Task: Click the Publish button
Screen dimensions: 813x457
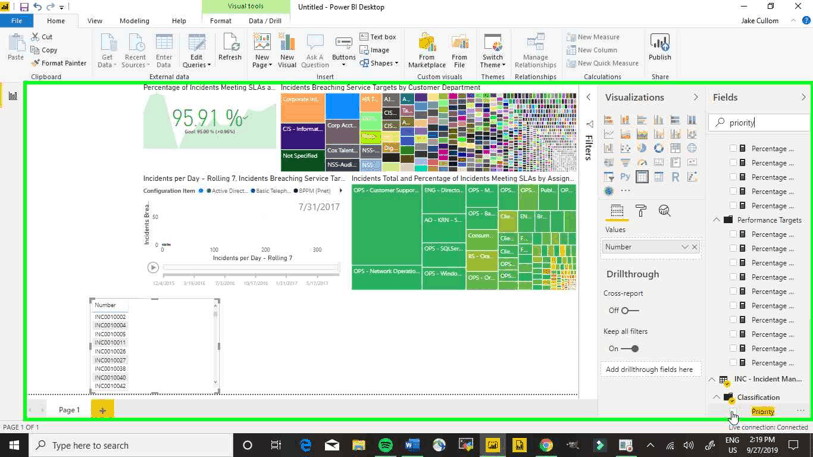Action: coord(660,48)
